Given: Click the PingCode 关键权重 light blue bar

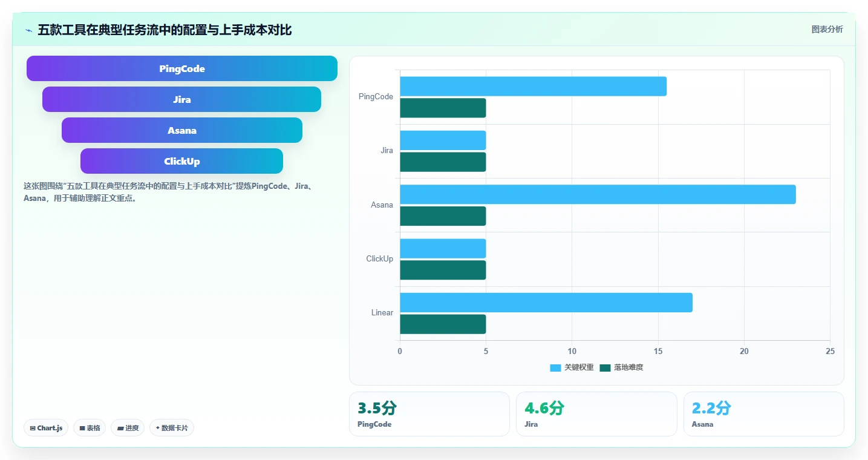Looking at the screenshot, I should click(533, 86).
